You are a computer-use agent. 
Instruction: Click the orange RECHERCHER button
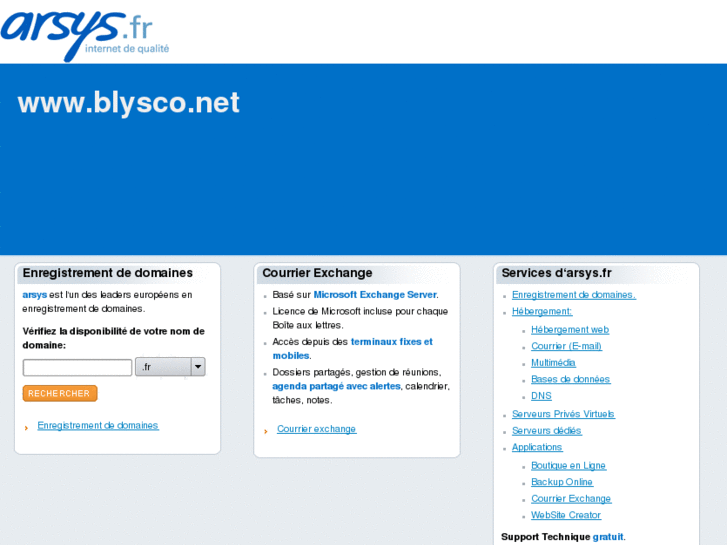[x=60, y=393]
